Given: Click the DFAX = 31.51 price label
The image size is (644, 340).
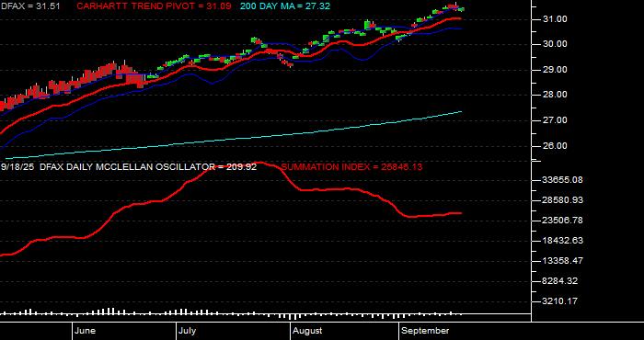Looking at the screenshot, I should pyautogui.click(x=30, y=6).
